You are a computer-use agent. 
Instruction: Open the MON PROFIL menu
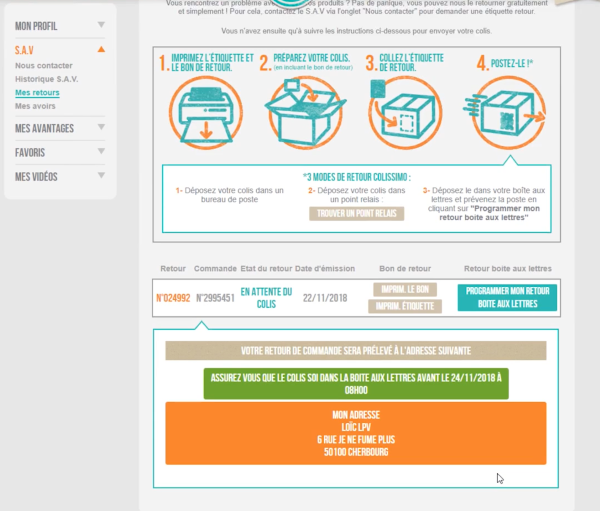tap(36, 26)
